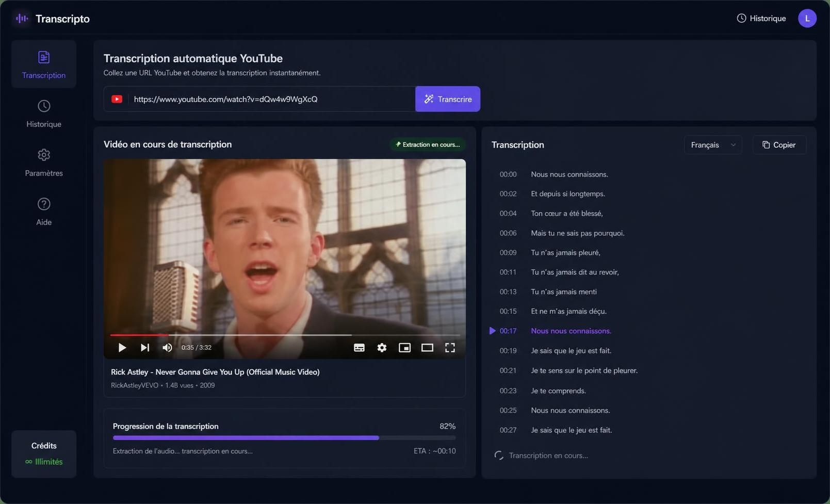
Task: Toggle subtitles on the video player
Action: coord(359,348)
